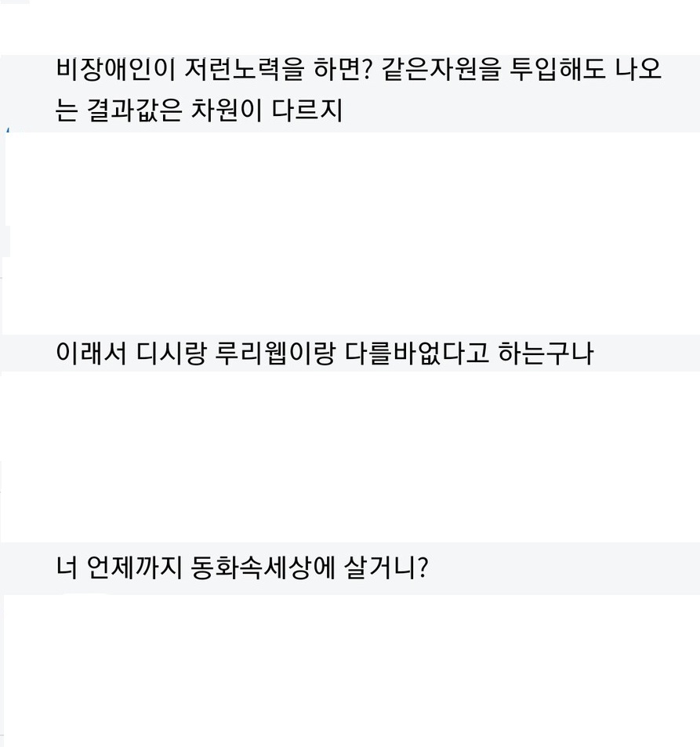
Task: Click the word 살거니? in third comment
Action: pyautogui.click(x=386, y=568)
